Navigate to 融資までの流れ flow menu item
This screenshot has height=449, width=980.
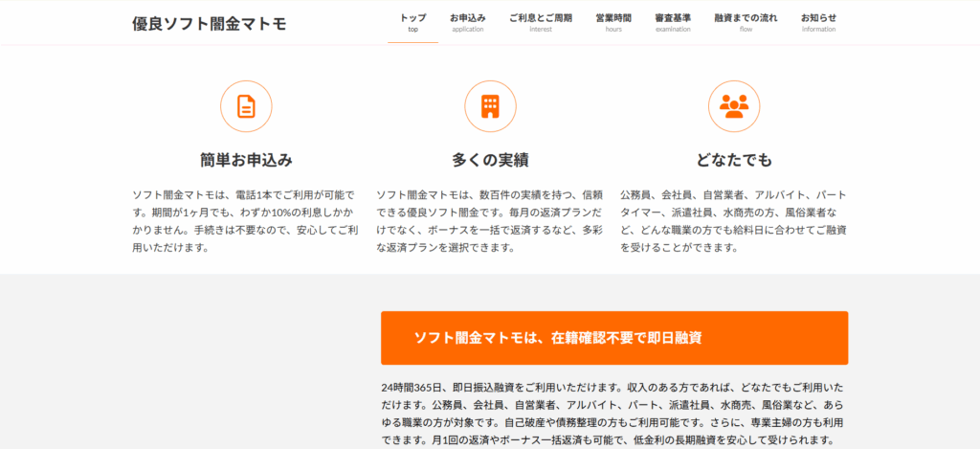coord(746,23)
